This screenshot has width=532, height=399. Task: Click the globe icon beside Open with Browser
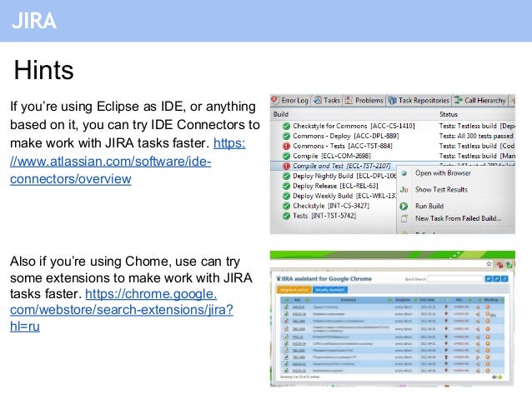tap(404, 173)
